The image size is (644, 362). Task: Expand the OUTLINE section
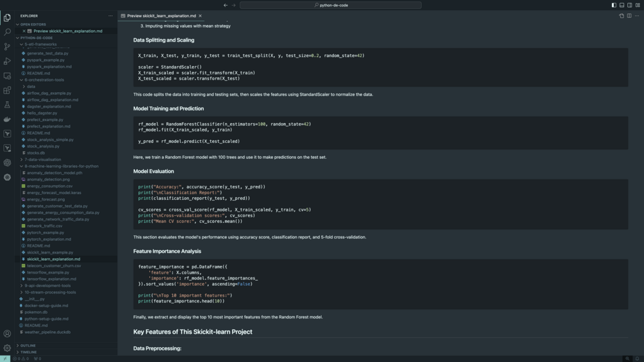28,345
